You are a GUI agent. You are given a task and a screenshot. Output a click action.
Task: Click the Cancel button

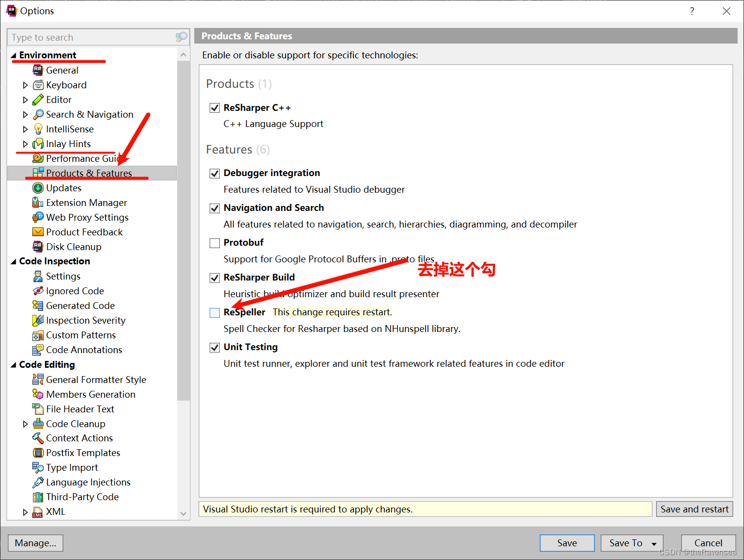click(x=708, y=543)
